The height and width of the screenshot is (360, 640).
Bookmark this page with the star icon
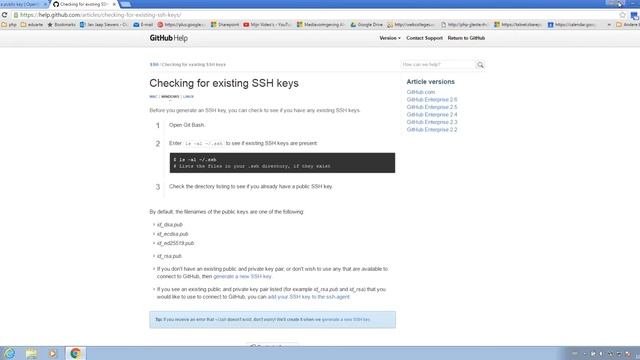(622, 15)
